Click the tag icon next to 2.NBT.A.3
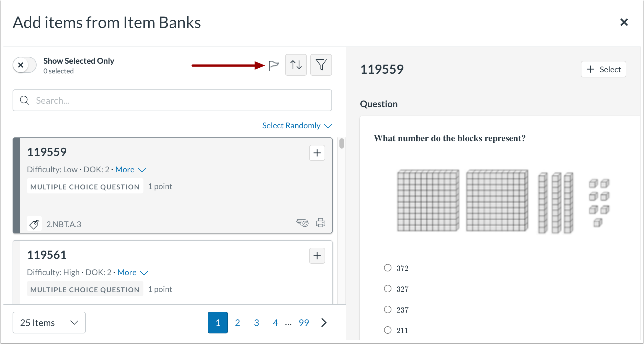 pos(35,224)
